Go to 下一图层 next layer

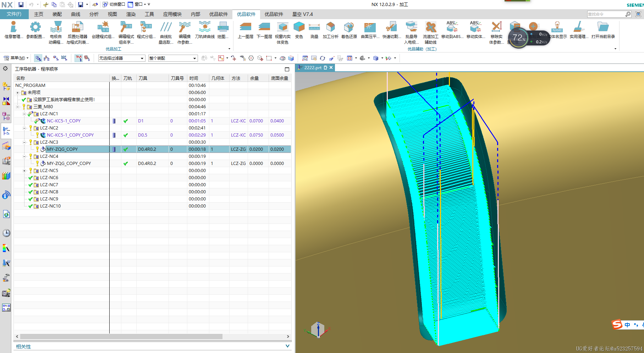[x=264, y=30]
